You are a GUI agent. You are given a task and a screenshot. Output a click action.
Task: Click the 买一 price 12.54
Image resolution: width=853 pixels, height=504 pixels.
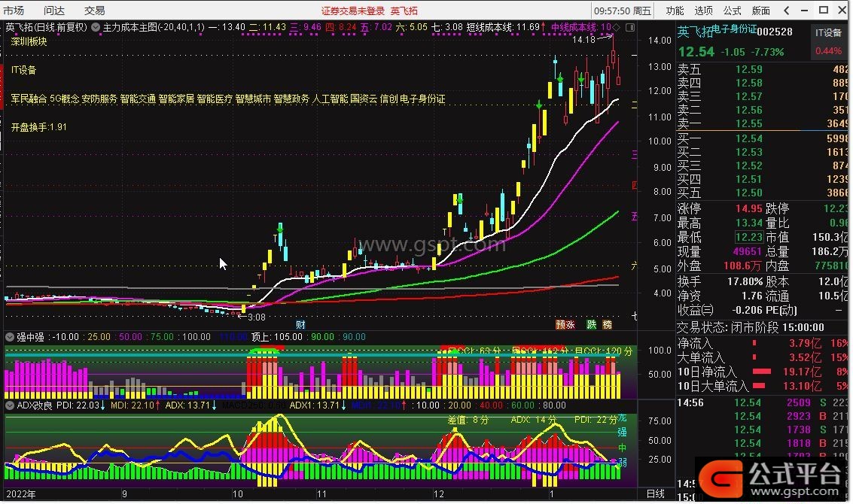pos(749,138)
